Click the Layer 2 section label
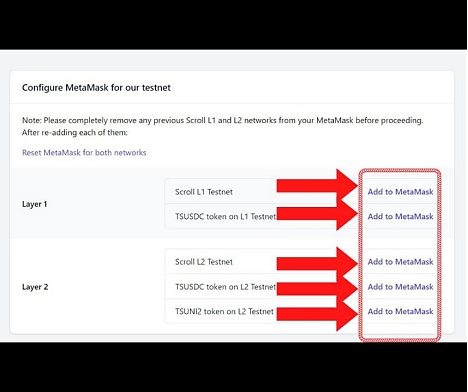 tap(35, 287)
